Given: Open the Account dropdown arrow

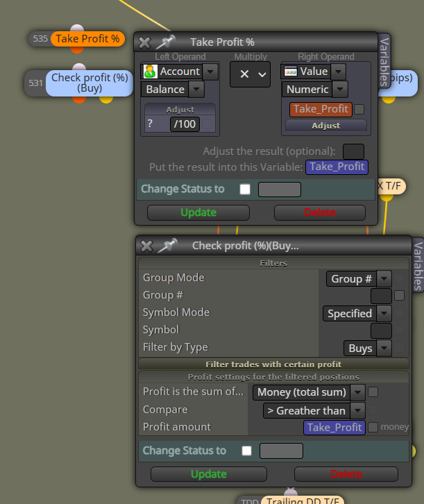Looking at the screenshot, I should click(x=210, y=72).
